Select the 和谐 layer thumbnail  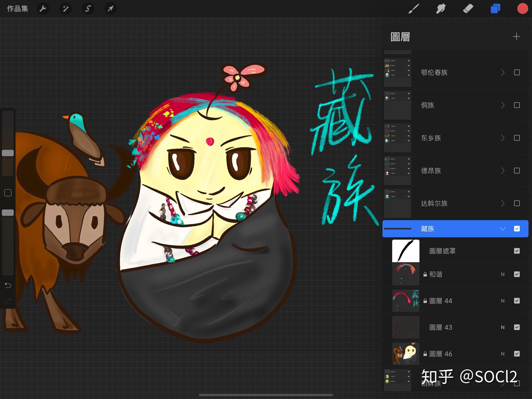tap(406, 274)
